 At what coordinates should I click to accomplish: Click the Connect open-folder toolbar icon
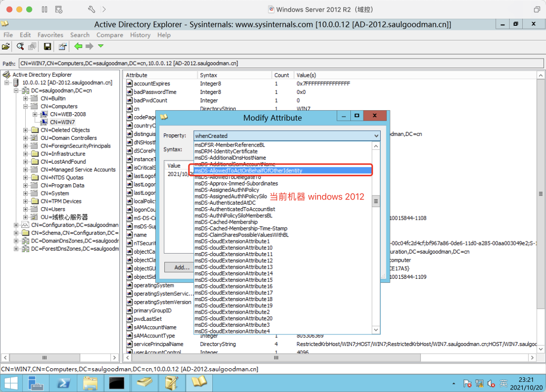pos(6,46)
